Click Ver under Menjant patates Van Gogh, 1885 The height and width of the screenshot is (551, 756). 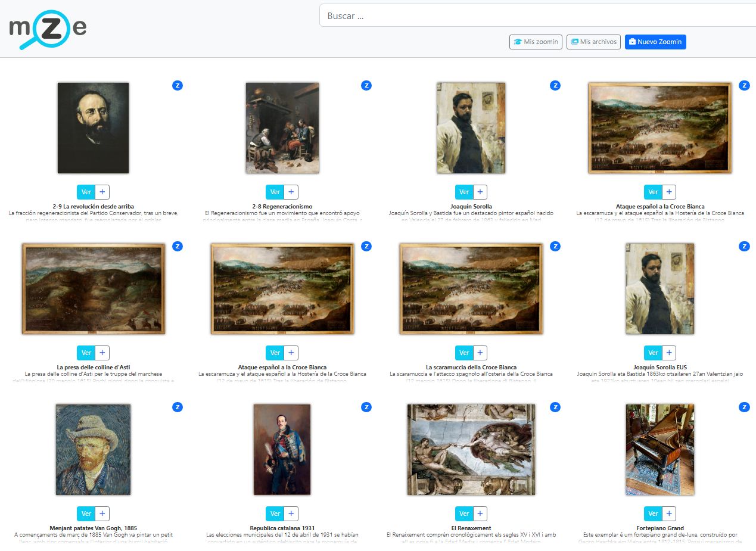coord(86,513)
